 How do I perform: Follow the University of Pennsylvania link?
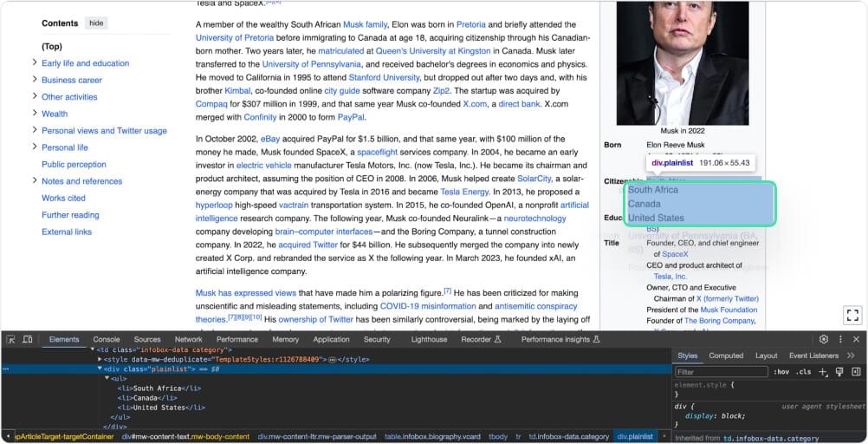(312, 64)
